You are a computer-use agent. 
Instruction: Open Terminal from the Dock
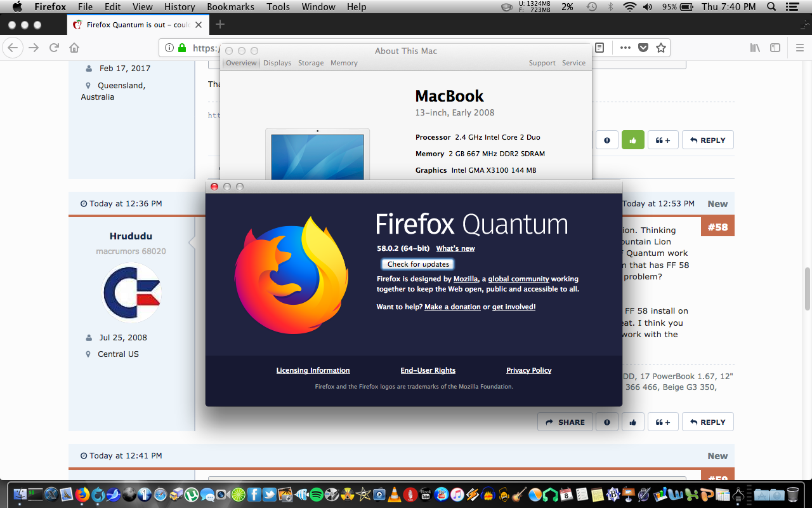35,495
